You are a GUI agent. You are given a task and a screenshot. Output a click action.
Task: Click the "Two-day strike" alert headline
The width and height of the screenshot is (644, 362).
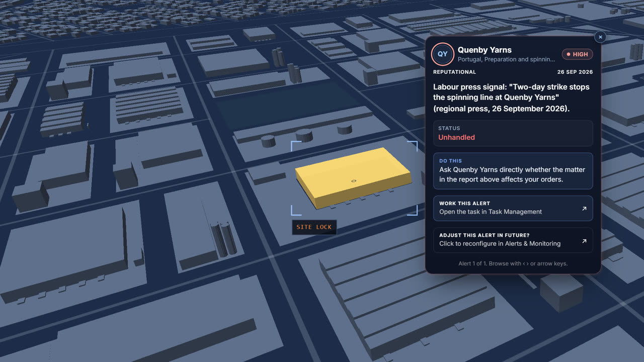[511, 98]
